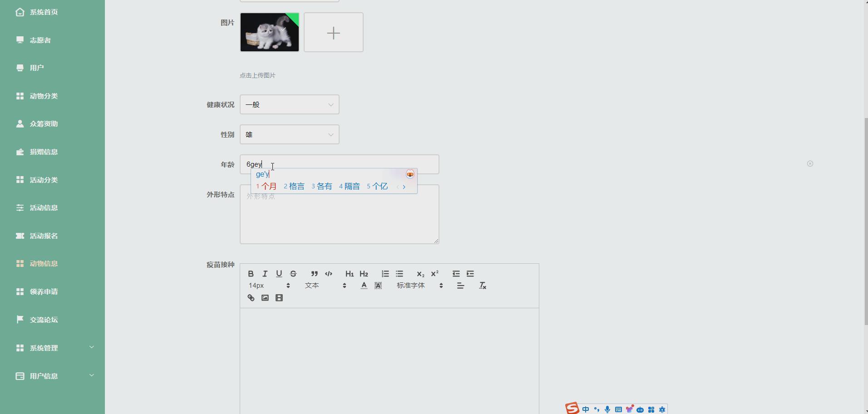Open the 健康状况 dropdown showing 一般
868x414 pixels.
pyautogui.click(x=290, y=104)
